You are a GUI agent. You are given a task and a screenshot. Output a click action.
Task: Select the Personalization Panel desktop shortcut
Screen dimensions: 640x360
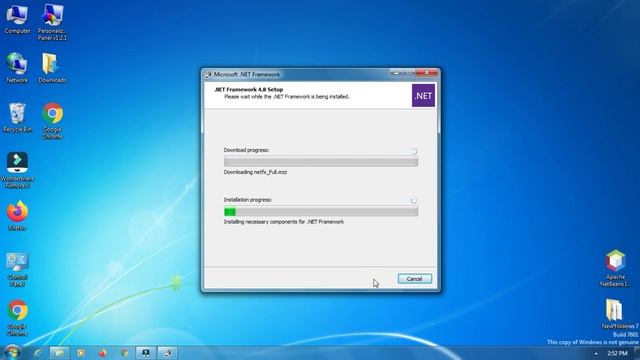[x=52, y=22]
